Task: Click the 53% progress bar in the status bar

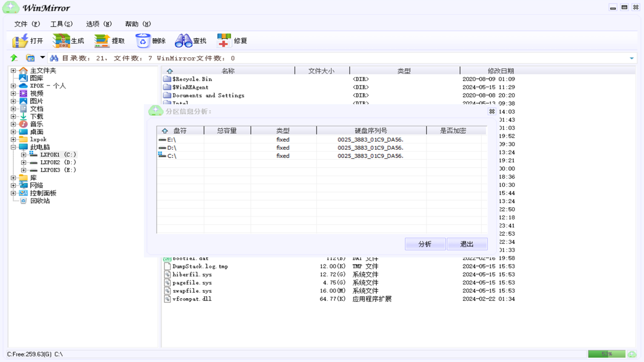Action: 606,354
